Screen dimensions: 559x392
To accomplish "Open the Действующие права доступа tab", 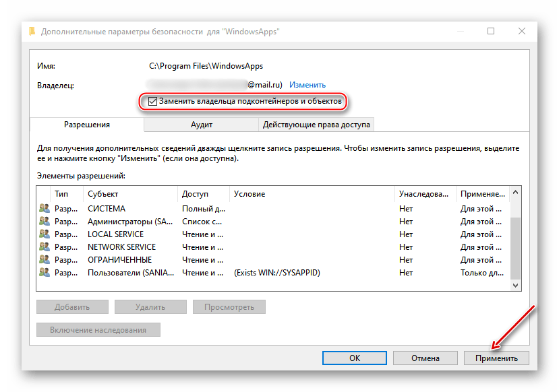I will click(x=316, y=125).
